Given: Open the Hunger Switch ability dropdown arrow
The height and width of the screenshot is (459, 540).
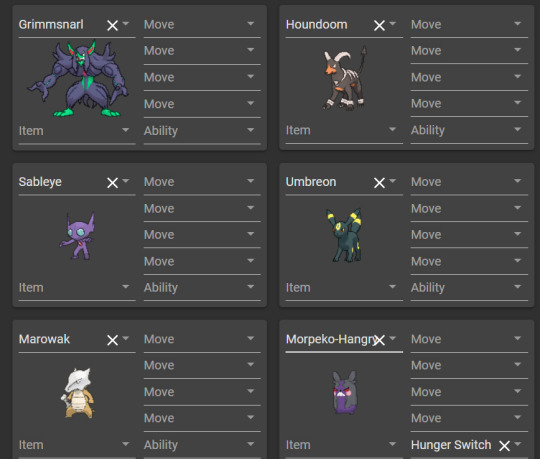Looking at the screenshot, I should coord(518,444).
